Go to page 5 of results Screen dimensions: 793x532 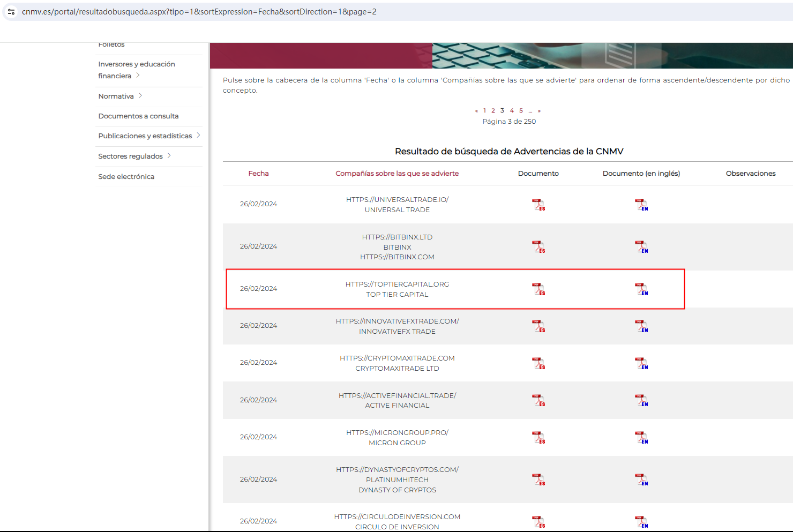click(521, 110)
